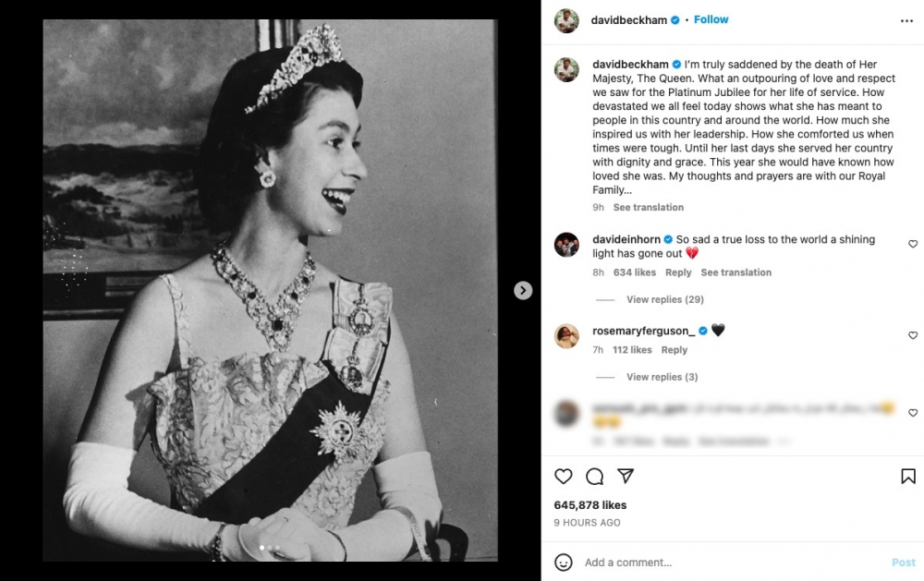
Task: View the 645,878 likes list
Action: click(x=590, y=505)
